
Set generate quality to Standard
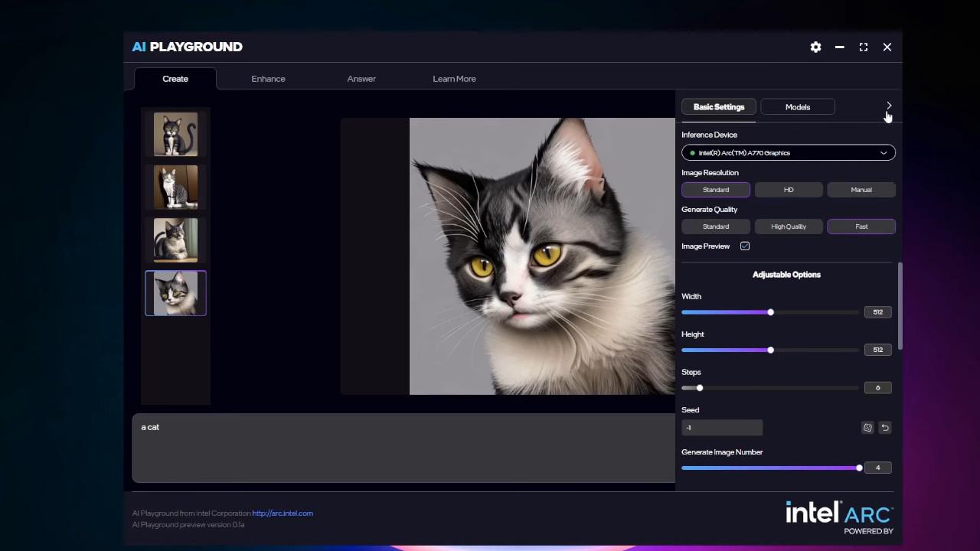[716, 227]
